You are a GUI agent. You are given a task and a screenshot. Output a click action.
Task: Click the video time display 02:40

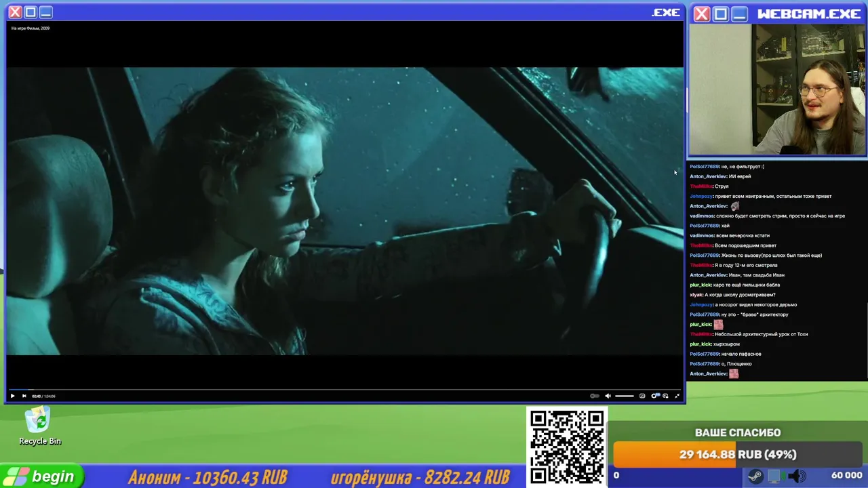[x=36, y=396]
